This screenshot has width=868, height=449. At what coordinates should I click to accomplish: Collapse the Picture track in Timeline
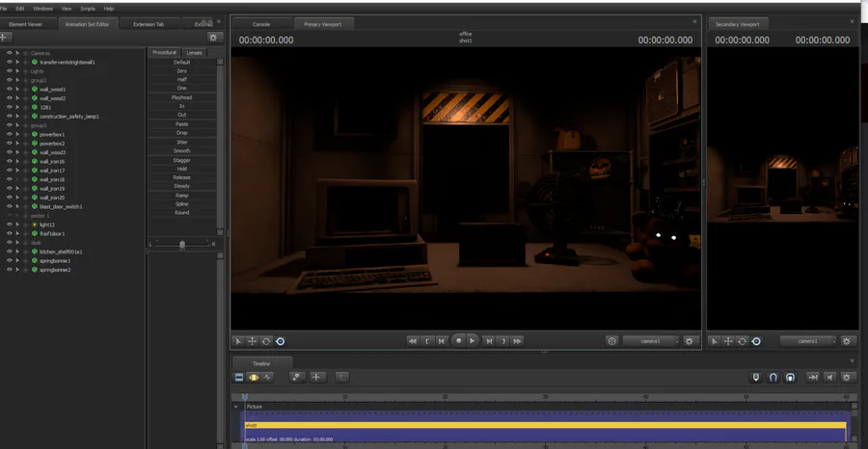click(236, 407)
